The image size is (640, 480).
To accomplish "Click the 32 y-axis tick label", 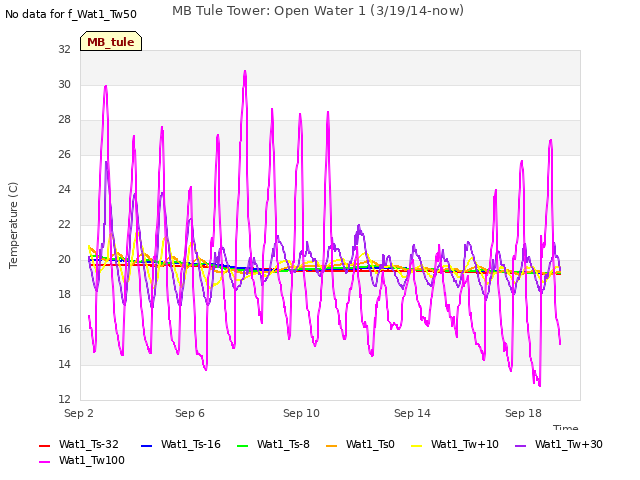I will [x=64, y=49].
